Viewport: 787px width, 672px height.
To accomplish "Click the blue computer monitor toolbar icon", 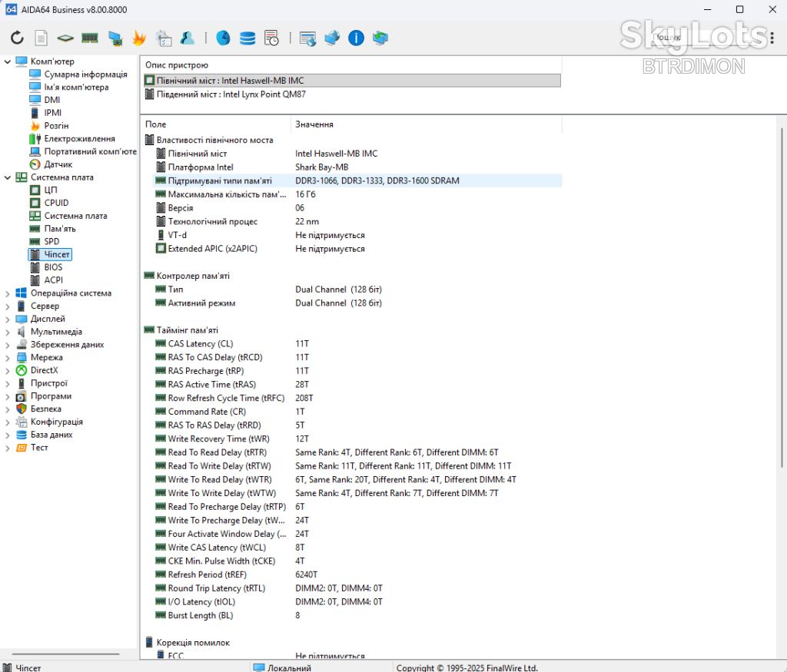I will (115, 38).
